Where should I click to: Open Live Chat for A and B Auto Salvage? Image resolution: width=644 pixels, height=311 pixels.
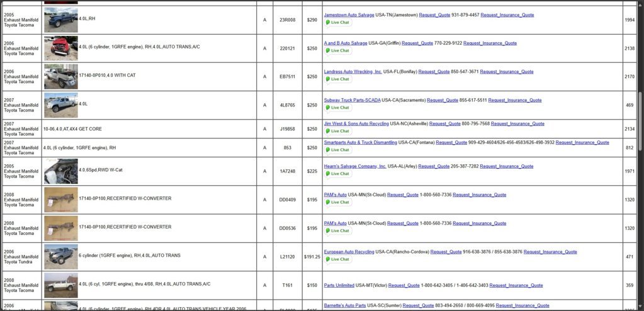(337, 50)
